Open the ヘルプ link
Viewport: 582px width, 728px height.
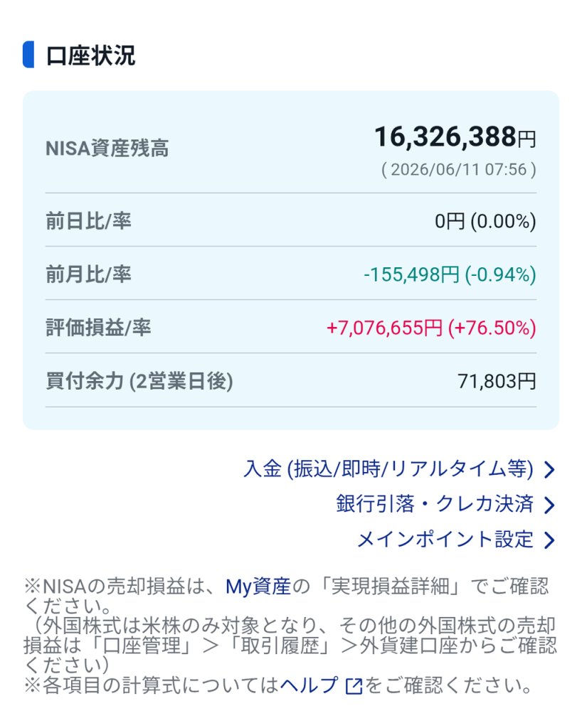coord(308,685)
